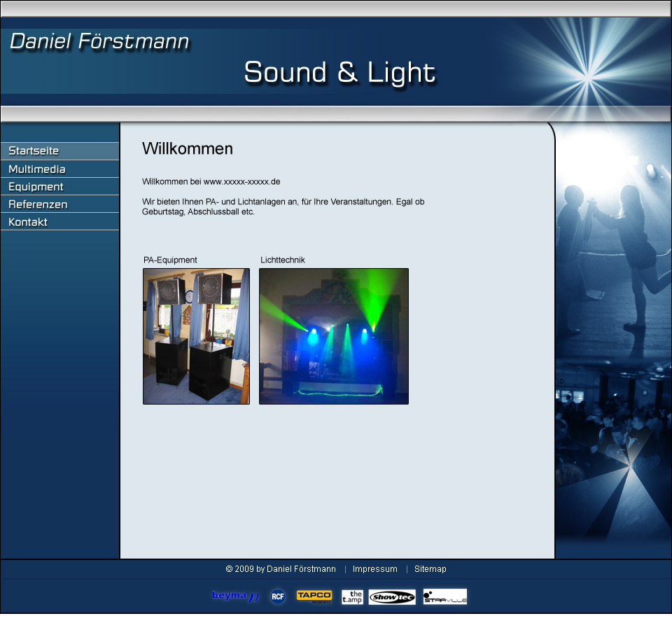Click the PA speakers thumbnail image
This screenshot has width=672, height=630.
(x=196, y=336)
